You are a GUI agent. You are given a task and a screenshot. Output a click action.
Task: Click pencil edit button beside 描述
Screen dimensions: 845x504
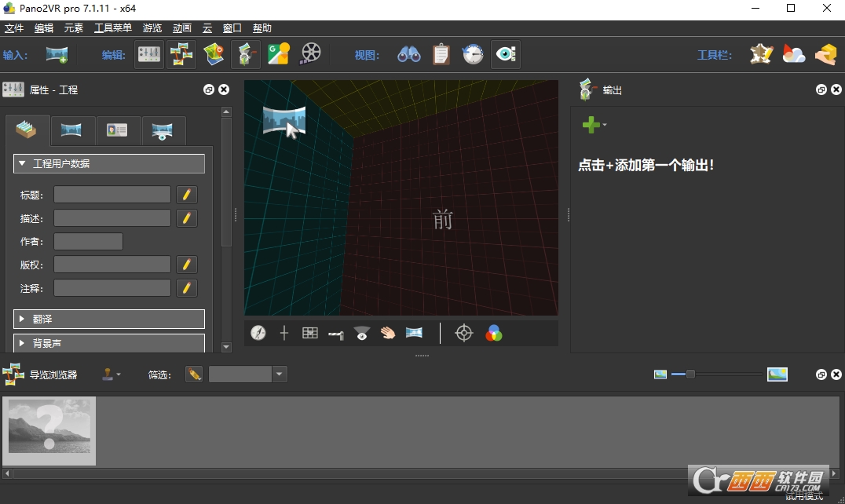186,218
